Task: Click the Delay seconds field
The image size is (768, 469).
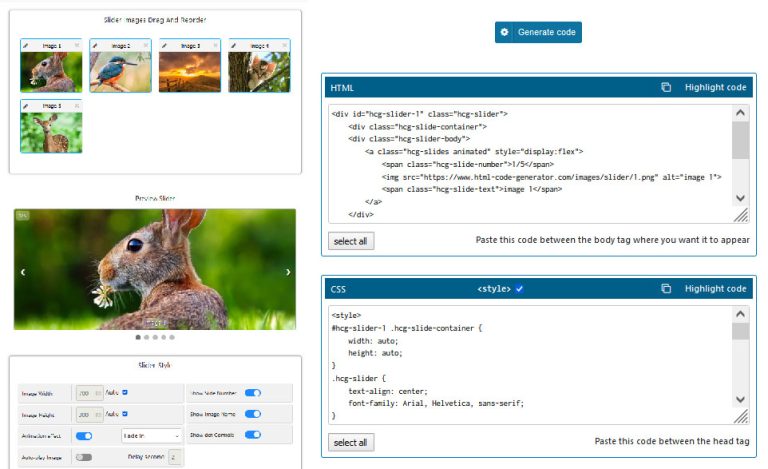Action: click(174, 457)
